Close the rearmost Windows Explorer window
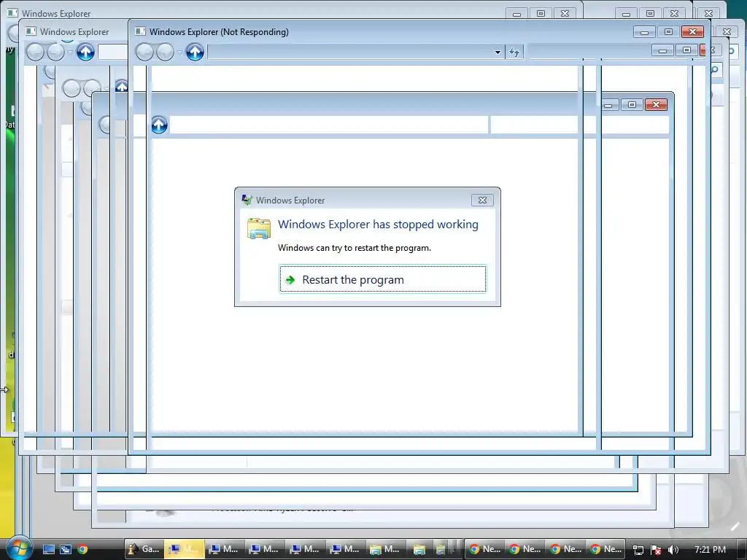The height and width of the screenshot is (560, 747). tap(565, 13)
